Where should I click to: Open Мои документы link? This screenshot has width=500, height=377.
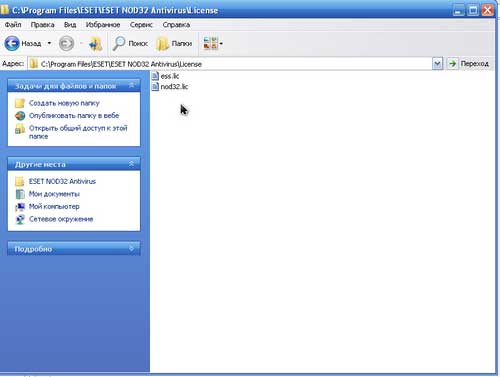pos(54,194)
